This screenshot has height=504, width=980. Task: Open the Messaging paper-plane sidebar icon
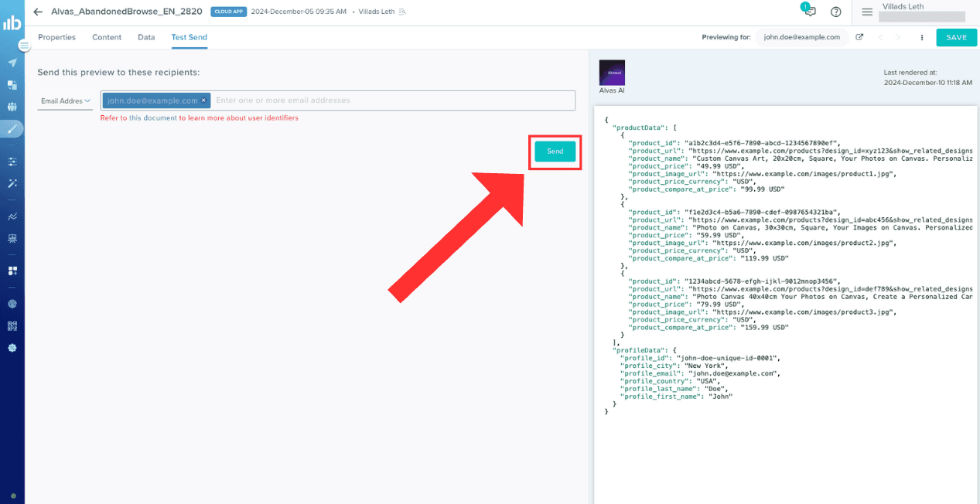point(12,63)
